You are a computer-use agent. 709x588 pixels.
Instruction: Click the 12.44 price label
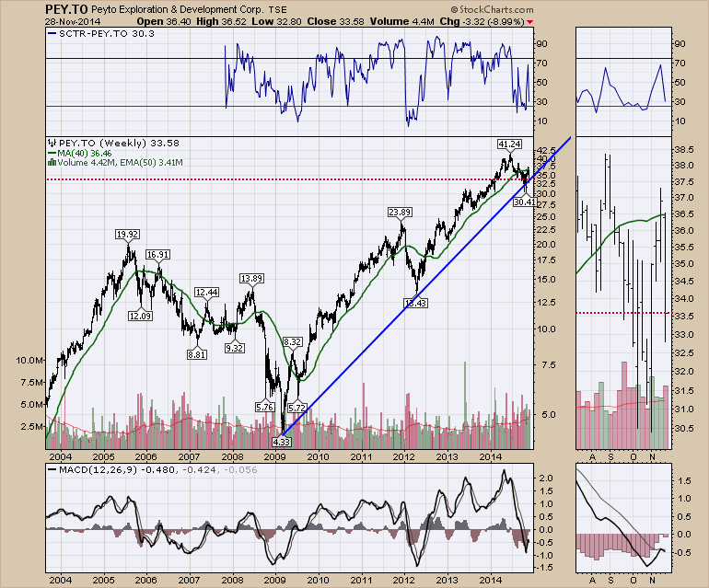coord(206,293)
